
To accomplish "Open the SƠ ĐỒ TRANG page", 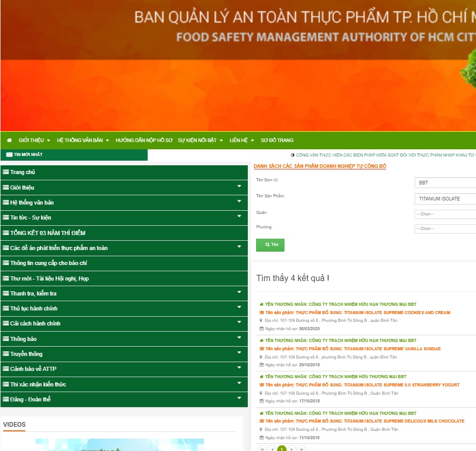I will tap(277, 141).
